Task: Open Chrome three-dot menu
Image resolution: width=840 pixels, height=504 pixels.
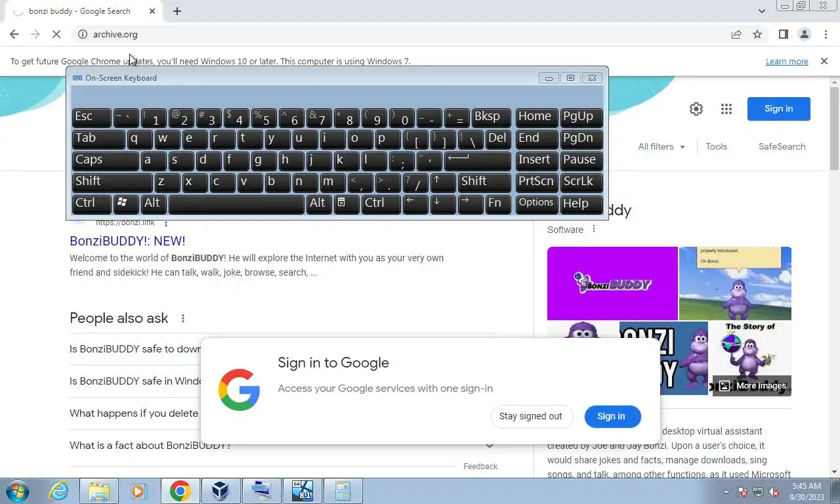Action: coord(825,34)
